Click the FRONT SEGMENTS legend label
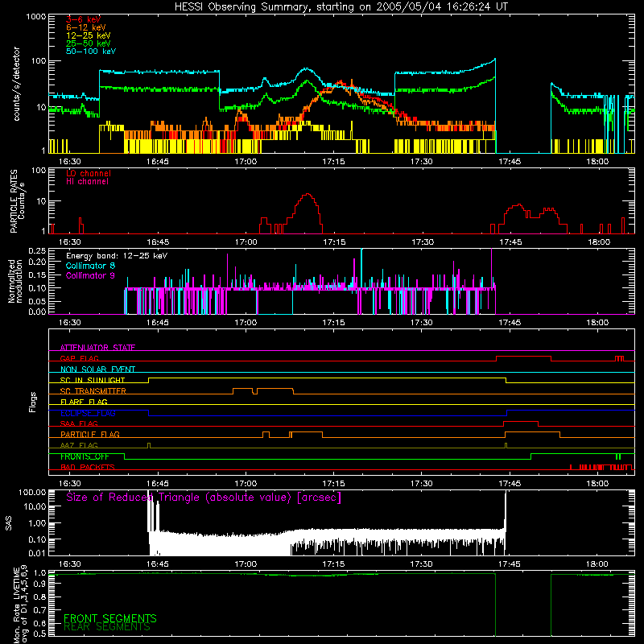Image resolution: width=644 pixels, height=644 pixels. tap(110, 618)
